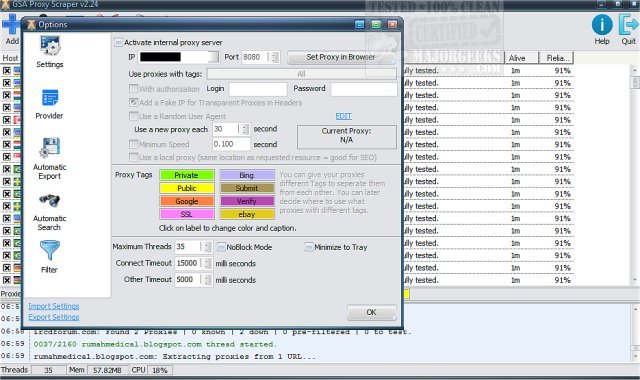The width and height of the screenshot is (640, 380).
Task: Click the Login input field
Action: point(258,89)
